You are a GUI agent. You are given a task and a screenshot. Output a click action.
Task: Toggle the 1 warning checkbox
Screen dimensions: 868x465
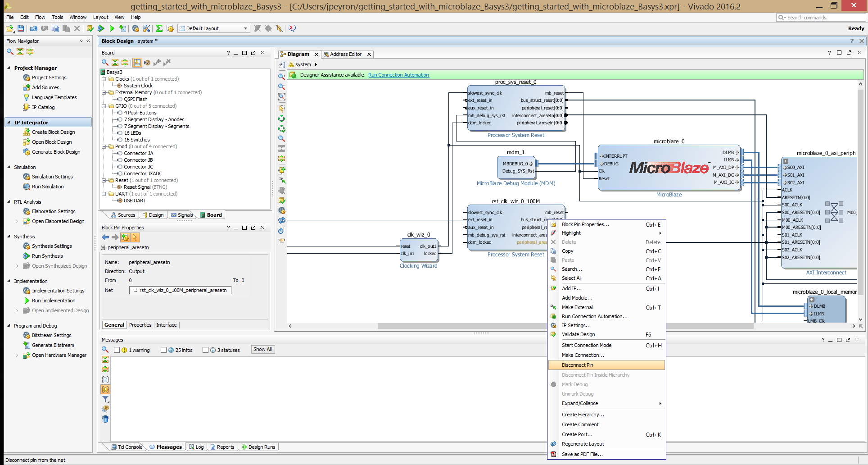click(117, 350)
